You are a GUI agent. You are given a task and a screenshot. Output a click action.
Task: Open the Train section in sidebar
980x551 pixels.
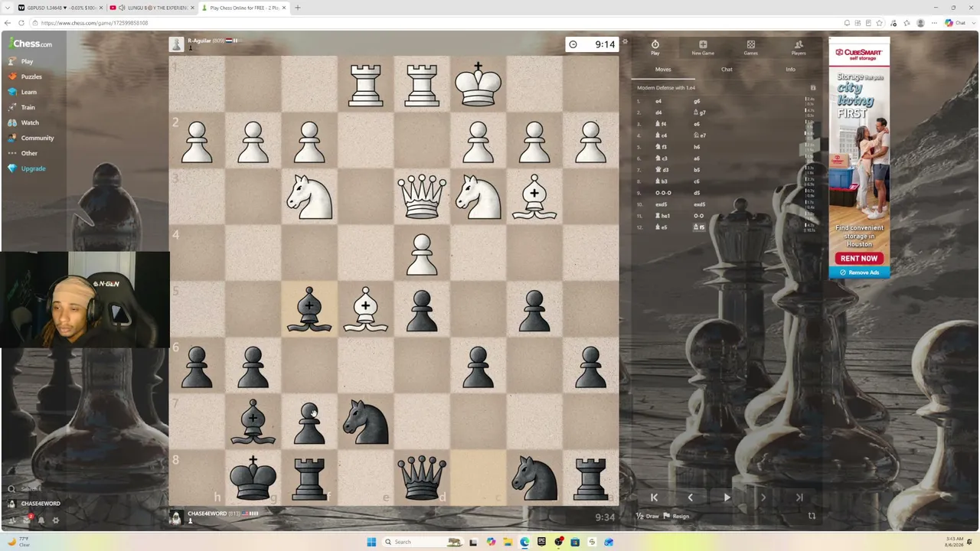click(x=22, y=107)
